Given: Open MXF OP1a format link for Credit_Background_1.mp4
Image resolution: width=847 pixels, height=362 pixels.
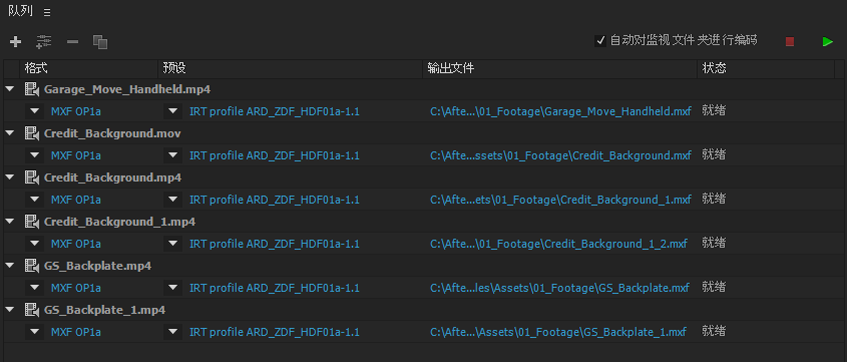Looking at the screenshot, I should click(x=76, y=244).
